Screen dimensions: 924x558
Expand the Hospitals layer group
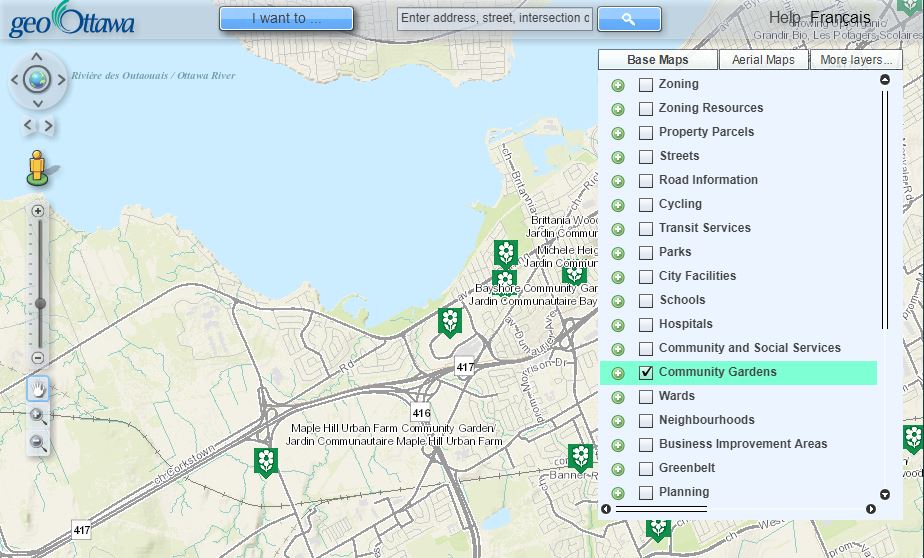click(x=618, y=325)
